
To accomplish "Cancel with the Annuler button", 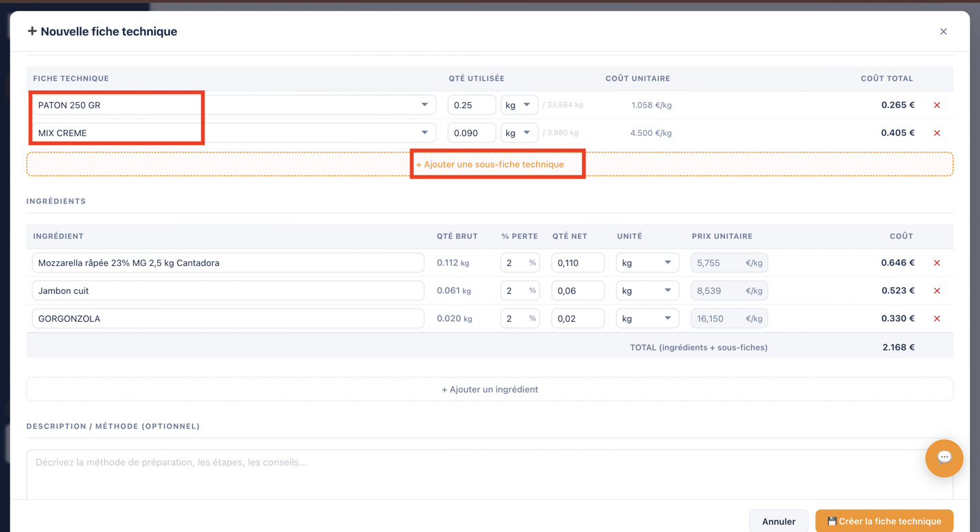I will (779, 521).
